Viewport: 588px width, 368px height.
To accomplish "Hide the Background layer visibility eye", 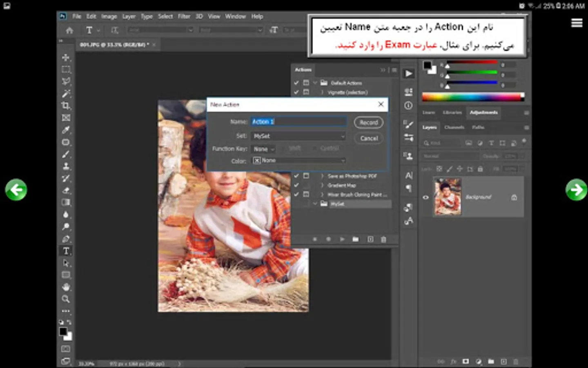I will coord(425,197).
